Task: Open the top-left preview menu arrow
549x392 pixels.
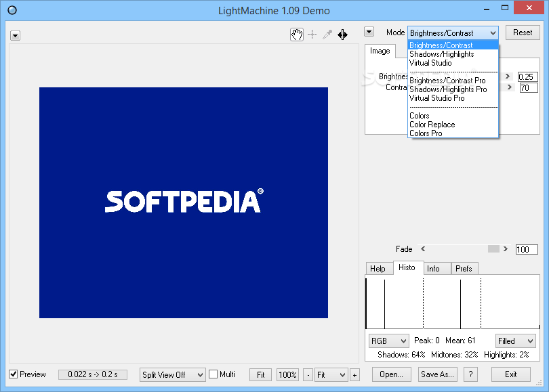Action: click(x=15, y=36)
